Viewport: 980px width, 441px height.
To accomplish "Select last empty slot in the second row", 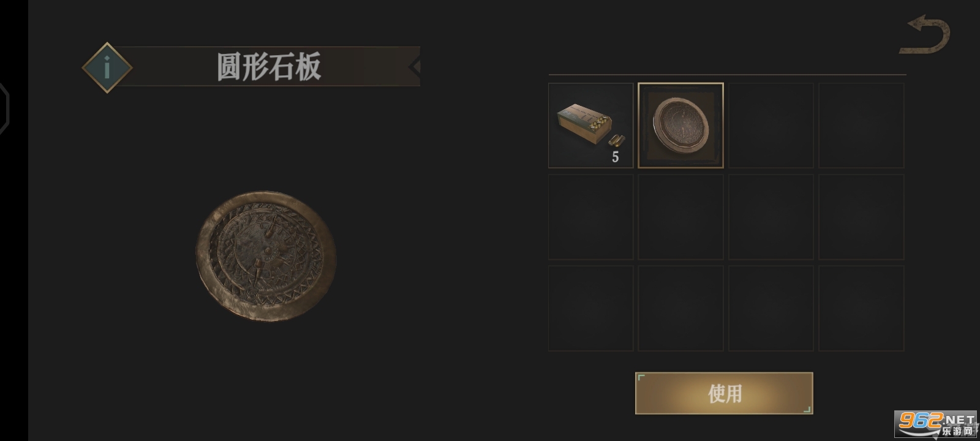I will pos(861,217).
